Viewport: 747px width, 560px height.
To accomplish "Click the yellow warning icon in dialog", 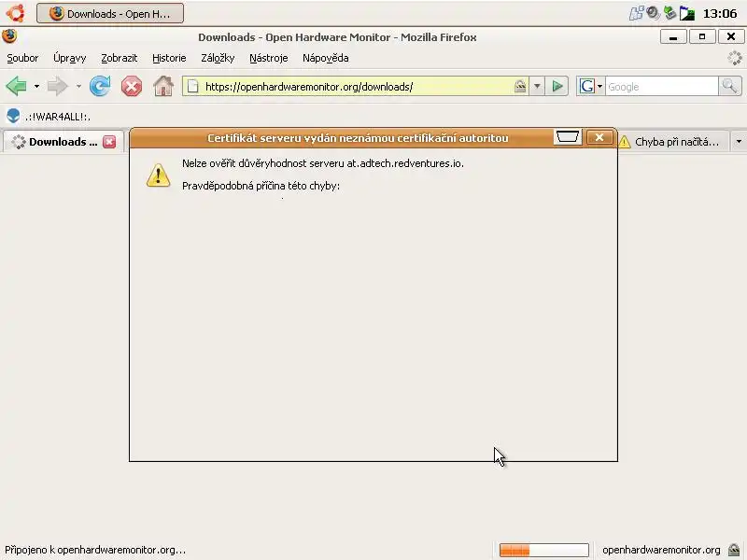I will click(x=158, y=175).
